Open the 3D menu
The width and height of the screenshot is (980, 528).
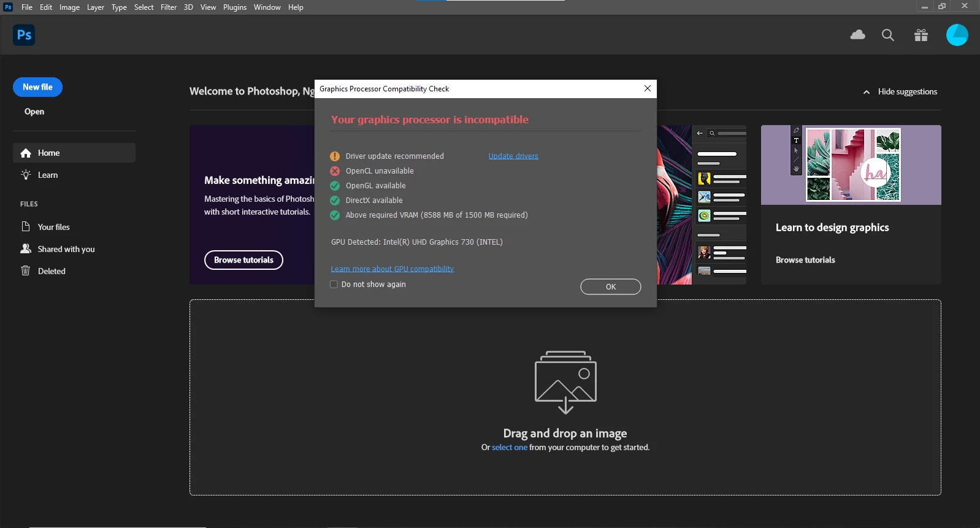pyautogui.click(x=188, y=7)
